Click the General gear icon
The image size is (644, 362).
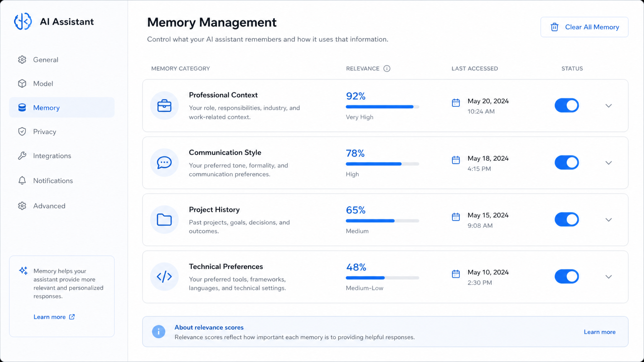[22, 60]
